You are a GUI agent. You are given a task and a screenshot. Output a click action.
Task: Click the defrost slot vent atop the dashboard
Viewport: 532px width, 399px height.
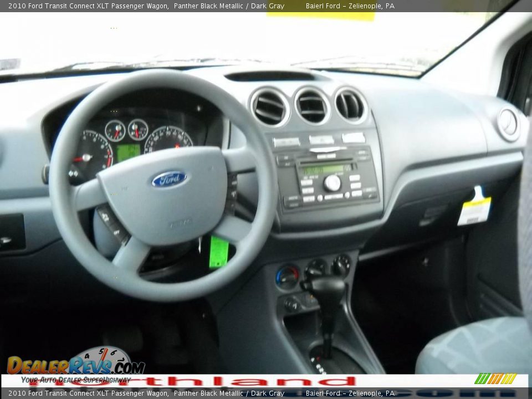[270, 76]
